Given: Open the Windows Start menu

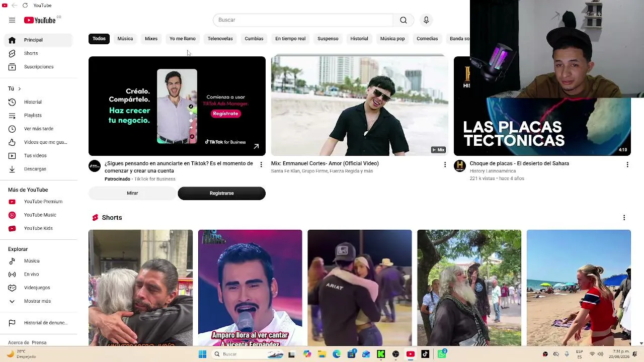Looking at the screenshot, I should point(202,354).
